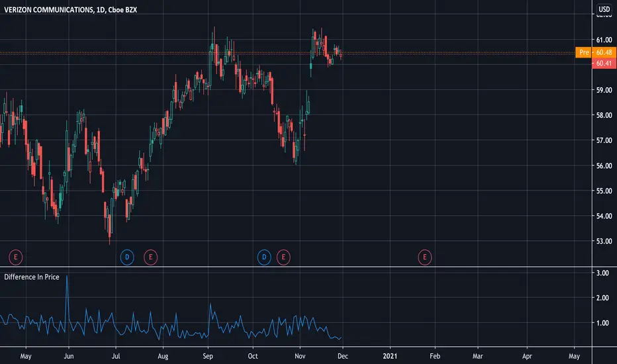The width and height of the screenshot is (617, 364).
Task: Click the 2.00 level on indicator scale
Action: pyautogui.click(x=602, y=298)
